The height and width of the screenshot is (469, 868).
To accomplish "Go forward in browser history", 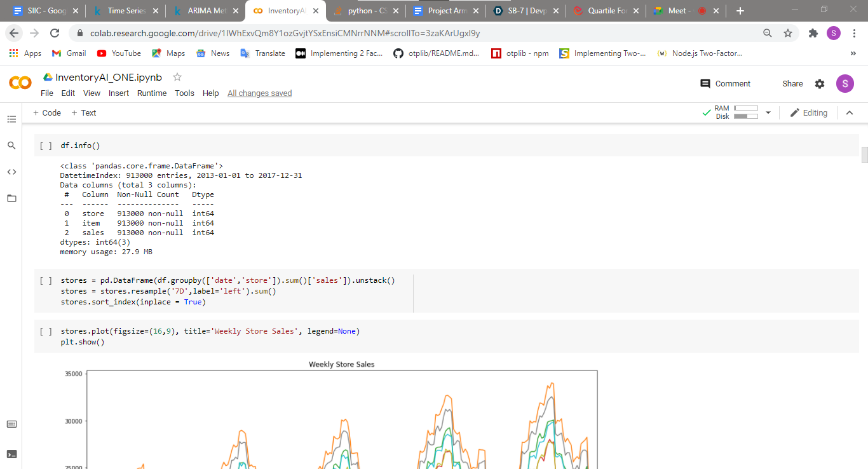I will (34, 33).
